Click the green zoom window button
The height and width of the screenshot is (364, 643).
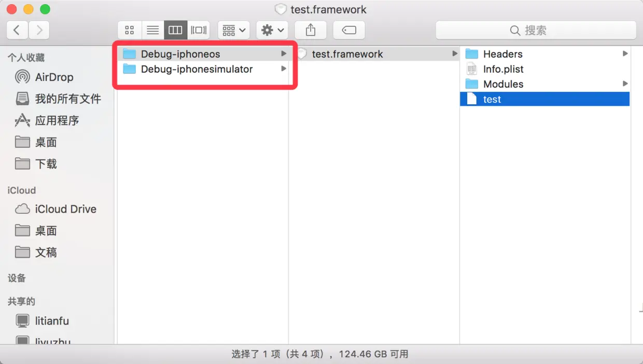pyautogui.click(x=45, y=9)
